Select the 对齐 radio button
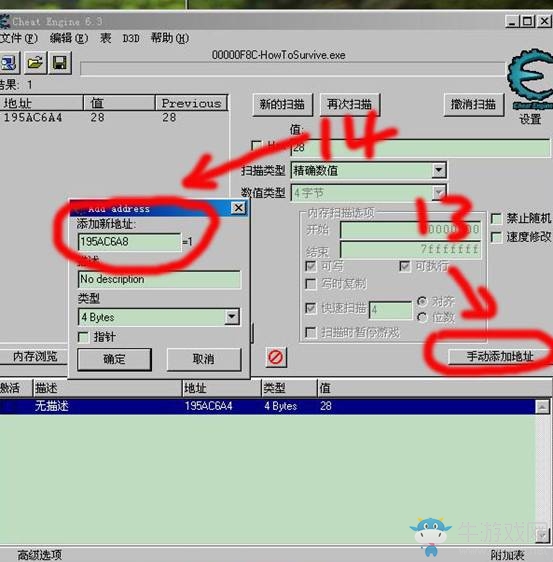553x562 pixels. [423, 301]
